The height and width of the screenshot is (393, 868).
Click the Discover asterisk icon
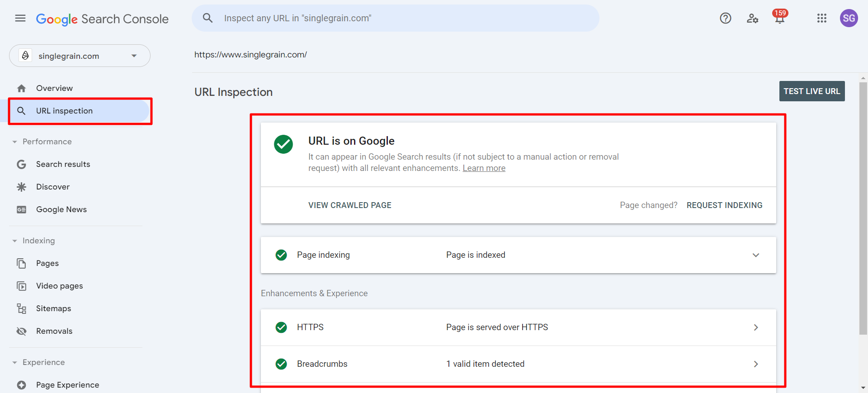(21, 187)
